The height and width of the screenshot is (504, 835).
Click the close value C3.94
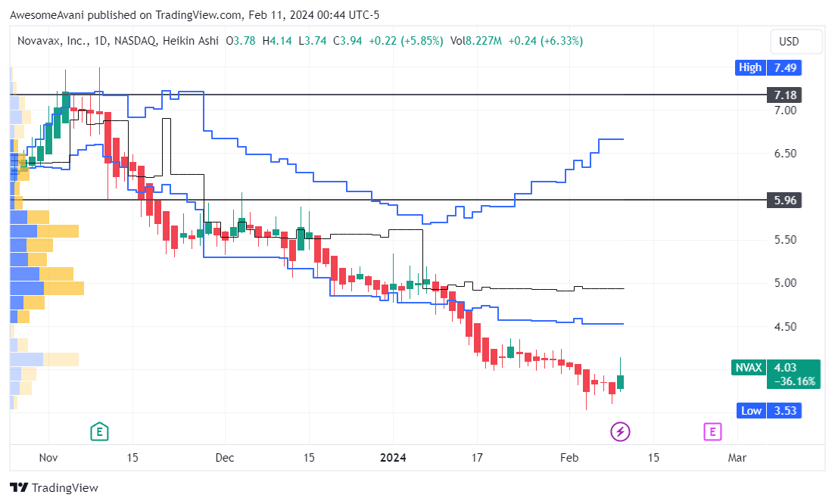(x=347, y=41)
